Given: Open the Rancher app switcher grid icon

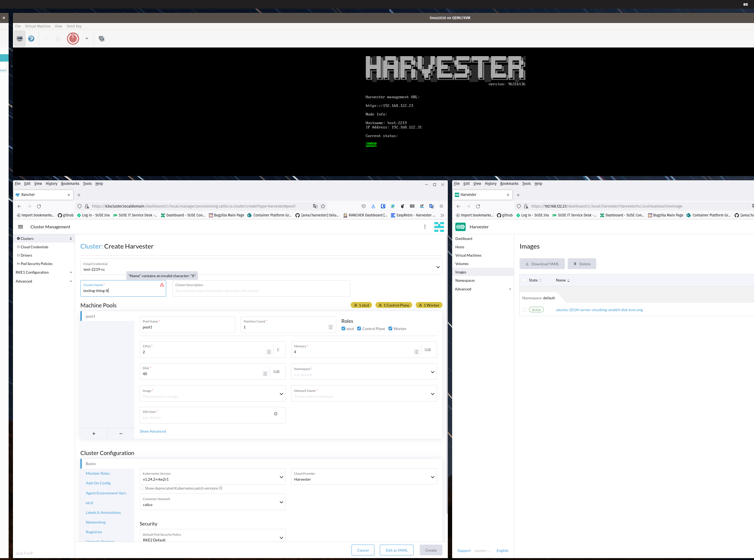Looking at the screenshot, I should (x=439, y=226).
